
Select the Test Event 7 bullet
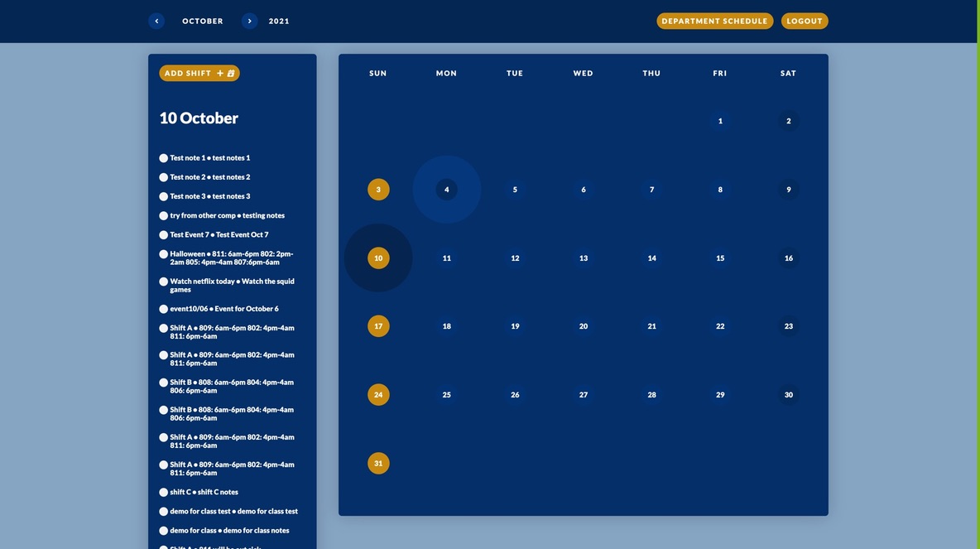[163, 235]
